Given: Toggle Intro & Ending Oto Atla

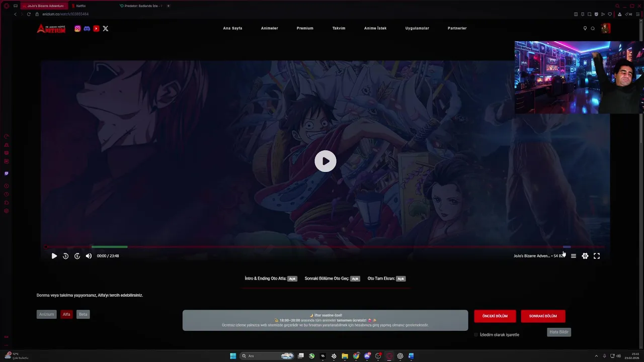Looking at the screenshot, I should coord(292,279).
